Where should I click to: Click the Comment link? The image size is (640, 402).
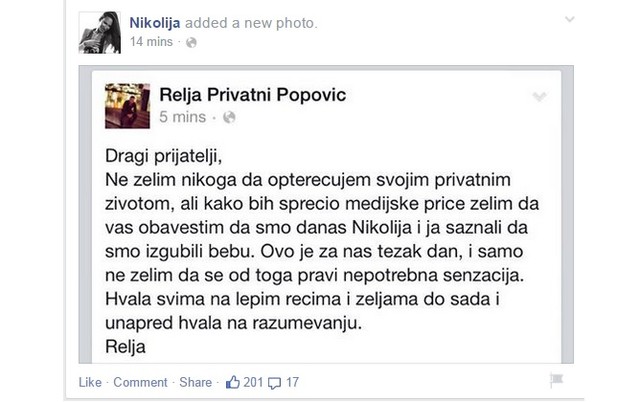point(140,382)
